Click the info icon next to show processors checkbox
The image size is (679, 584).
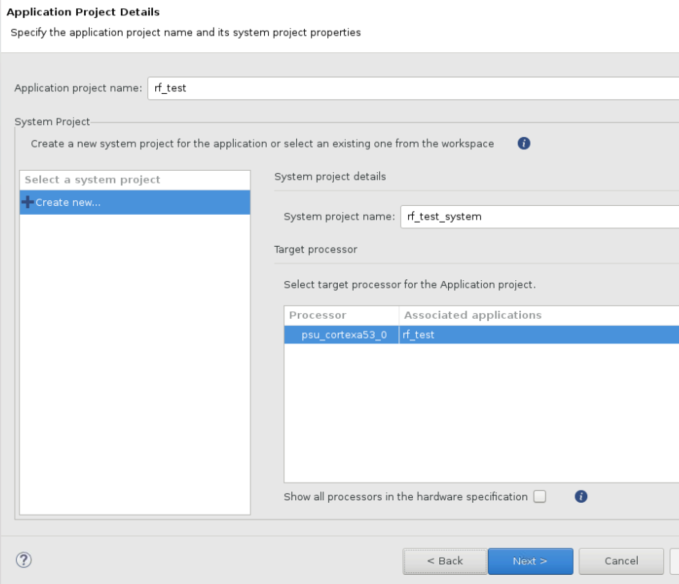click(x=581, y=496)
